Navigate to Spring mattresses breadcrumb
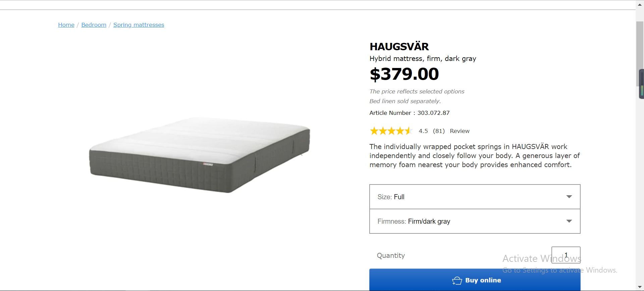Viewport: 644px width, 291px height. (x=139, y=25)
